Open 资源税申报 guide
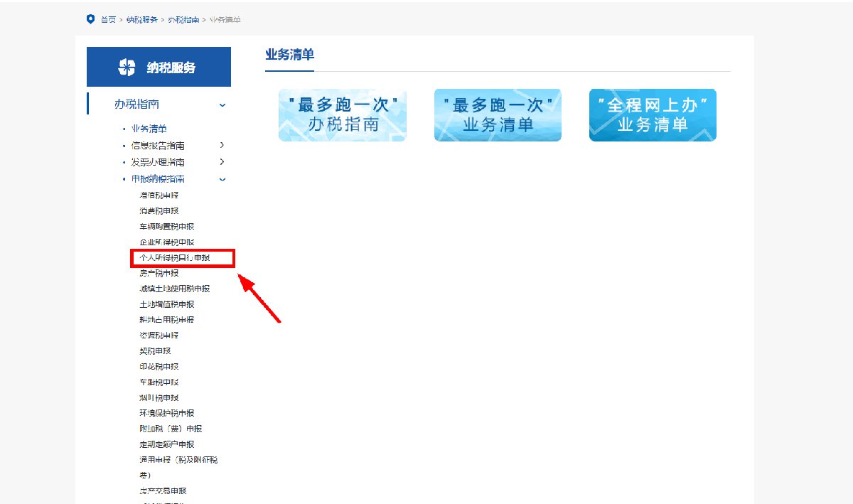Screen dimensions: 853x504 pos(159,336)
